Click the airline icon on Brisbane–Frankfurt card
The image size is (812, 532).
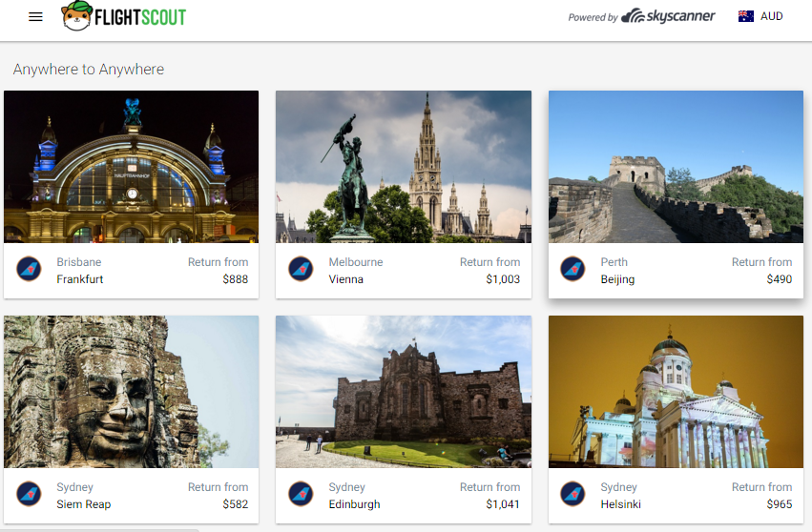pos(29,269)
